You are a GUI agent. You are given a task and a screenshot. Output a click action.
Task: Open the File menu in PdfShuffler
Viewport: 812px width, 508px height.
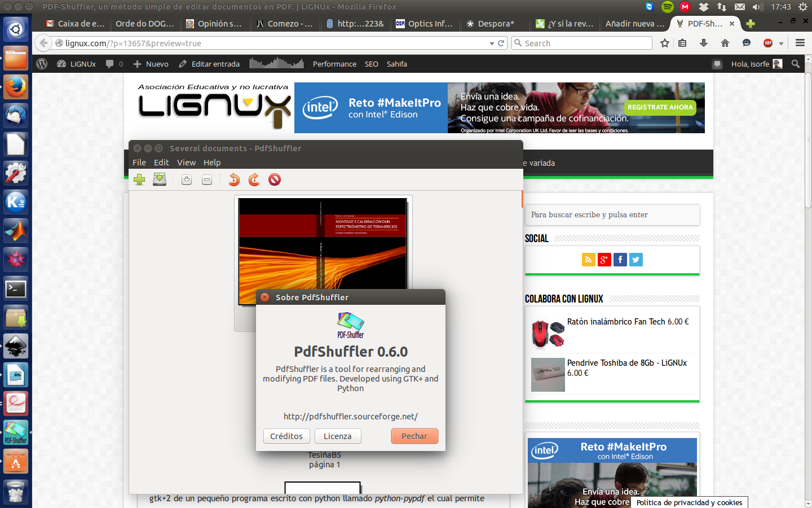[139, 163]
